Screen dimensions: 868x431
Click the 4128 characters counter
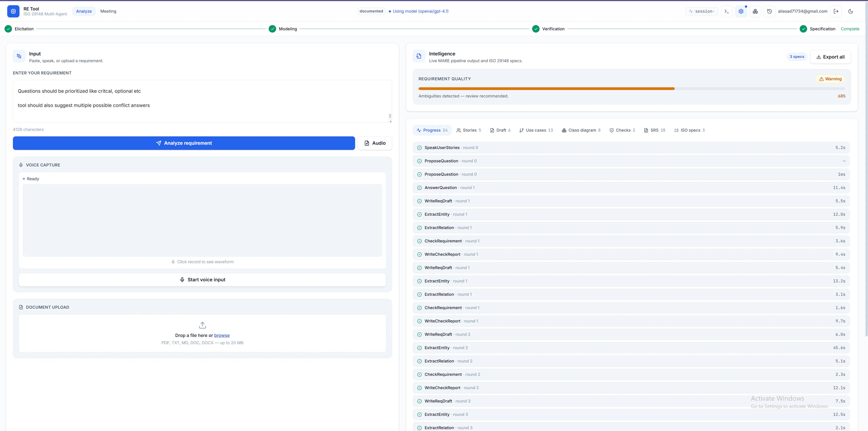(x=28, y=130)
